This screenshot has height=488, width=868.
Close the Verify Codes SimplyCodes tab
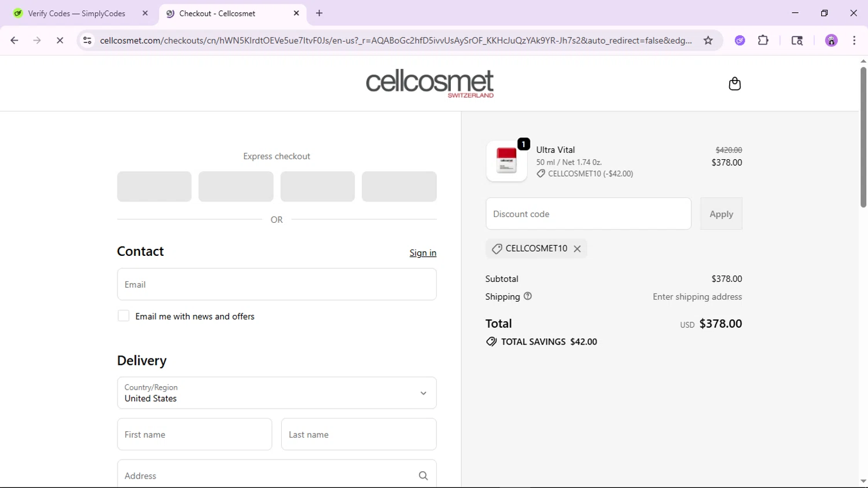click(x=145, y=13)
